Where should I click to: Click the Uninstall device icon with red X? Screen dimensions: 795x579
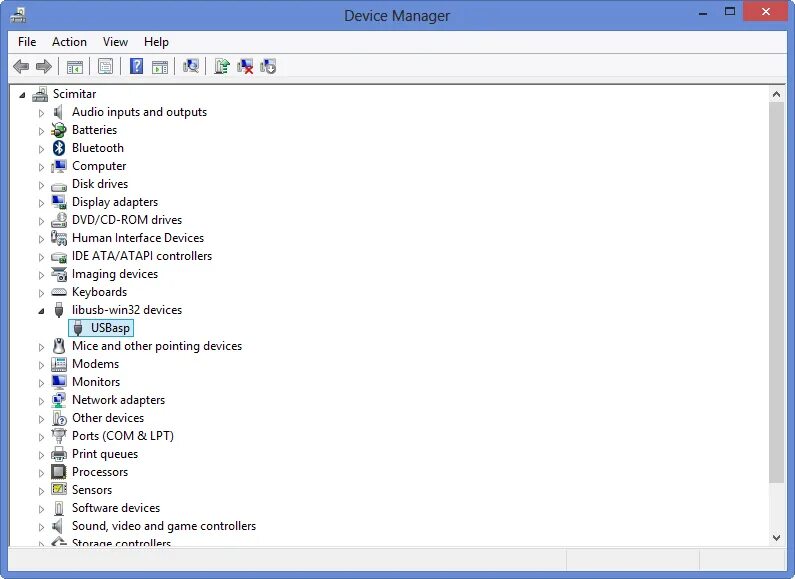[245, 66]
